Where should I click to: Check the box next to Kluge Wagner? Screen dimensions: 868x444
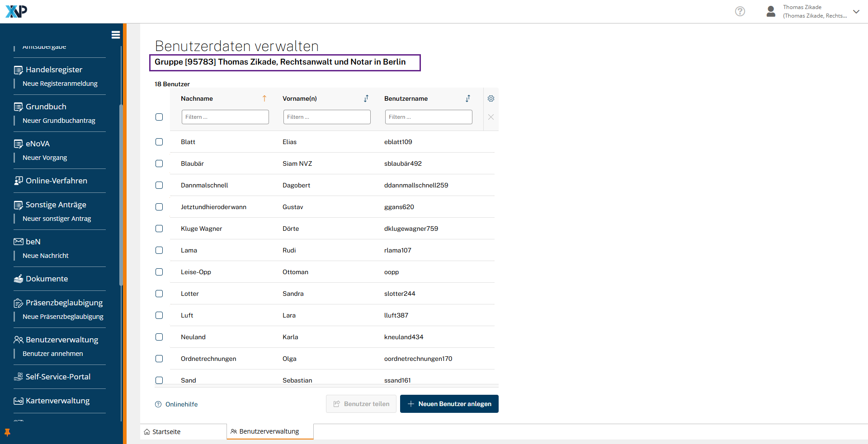tap(159, 229)
